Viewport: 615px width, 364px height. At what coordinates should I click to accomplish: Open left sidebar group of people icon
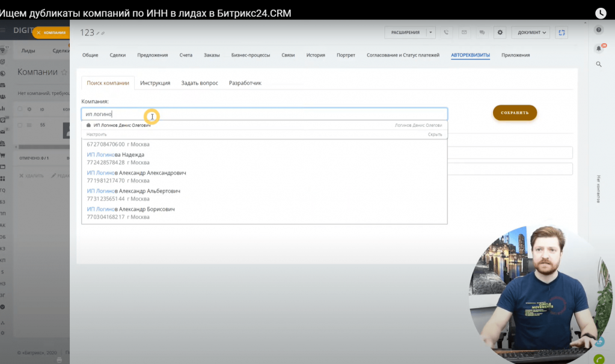point(3,96)
